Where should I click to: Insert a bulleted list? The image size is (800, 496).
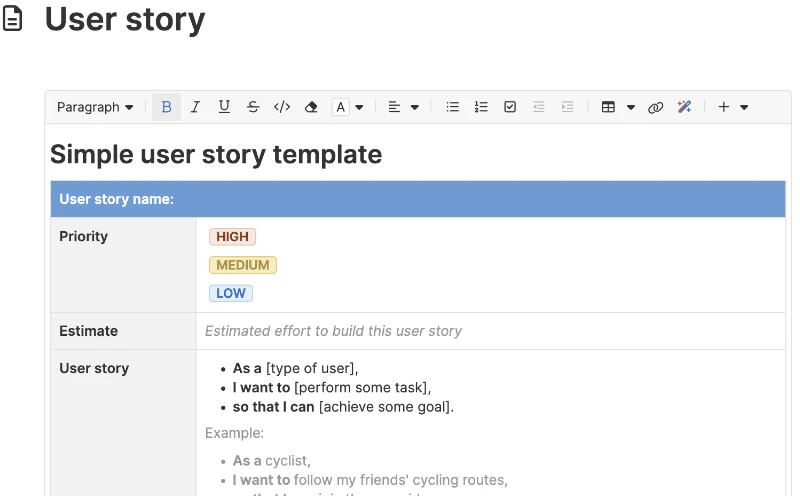click(x=452, y=107)
